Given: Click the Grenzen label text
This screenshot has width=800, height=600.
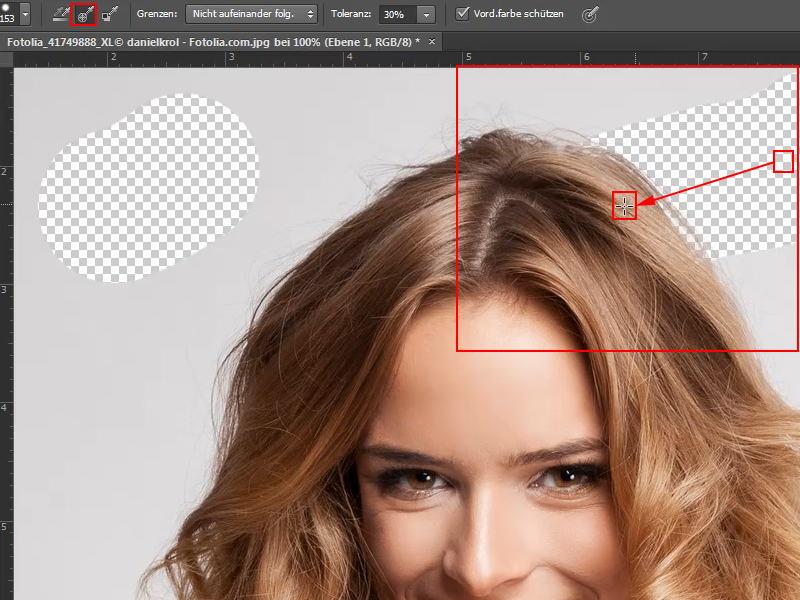Looking at the screenshot, I should 157,14.
